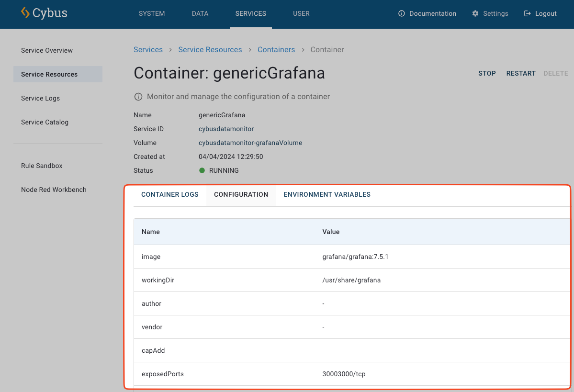Open the USER menu
This screenshot has height=392, width=574.
pos(301,13)
